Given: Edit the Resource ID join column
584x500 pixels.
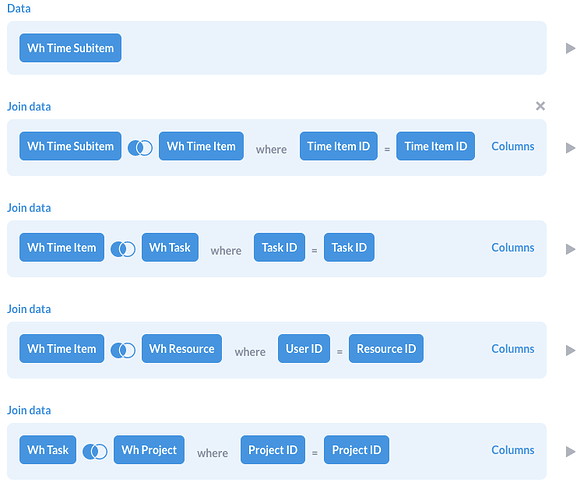Looking at the screenshot, I should tap(386, 349).
